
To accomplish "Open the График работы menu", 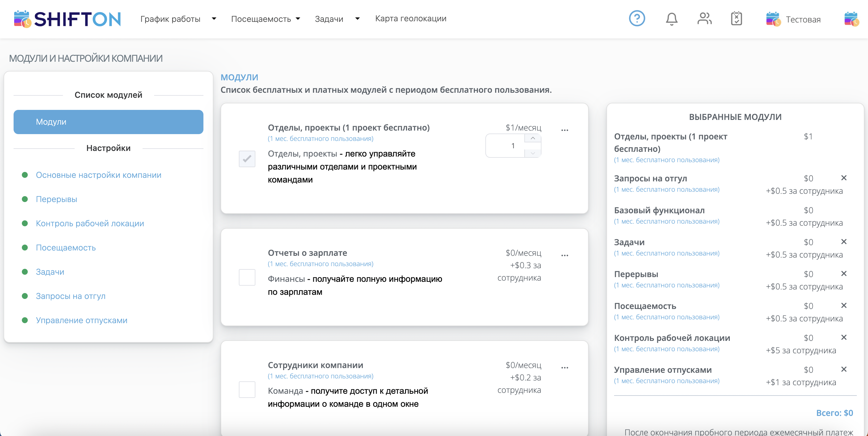I will click(170, 19).
